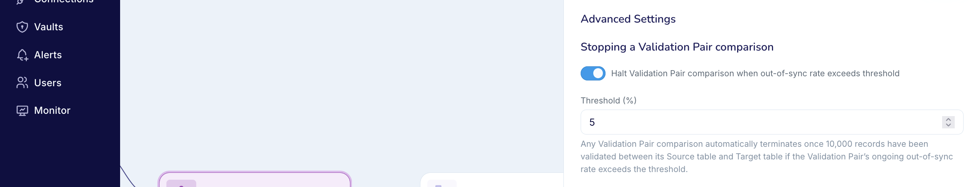
Task: Click the Monitor screen icon
Action: coord(22,111)
